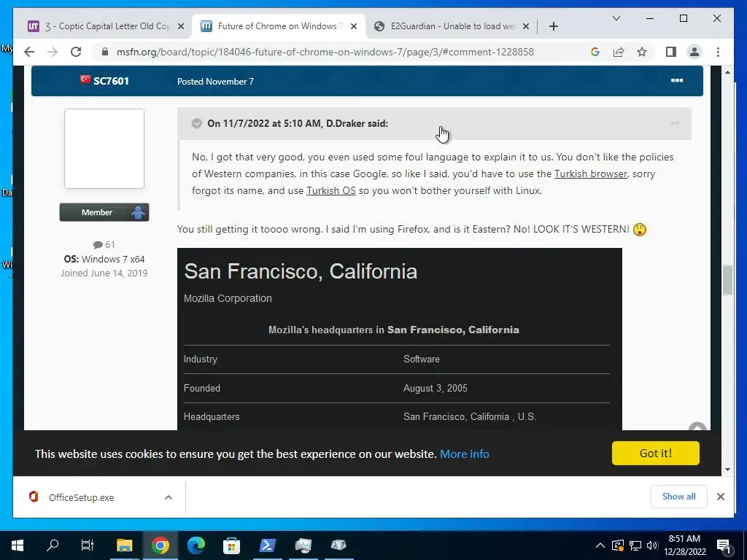The width and height of the screenshot is (747, 560).
Task: Open the browser side panel
Action: coord(671,52)
